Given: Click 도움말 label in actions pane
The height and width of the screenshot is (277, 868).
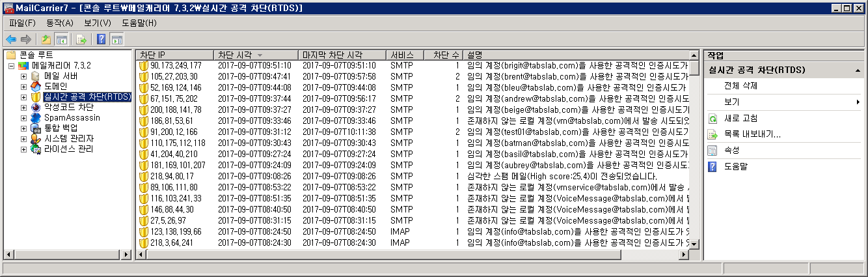Looking at the screenshot, I should click(x=736, y=166).
